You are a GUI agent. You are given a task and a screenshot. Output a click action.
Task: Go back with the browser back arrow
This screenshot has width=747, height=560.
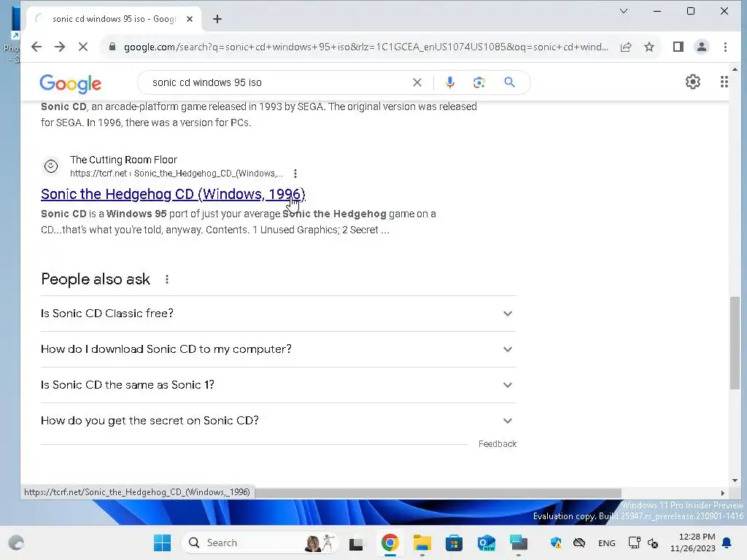pyautogui.click(x=36, y=47)
